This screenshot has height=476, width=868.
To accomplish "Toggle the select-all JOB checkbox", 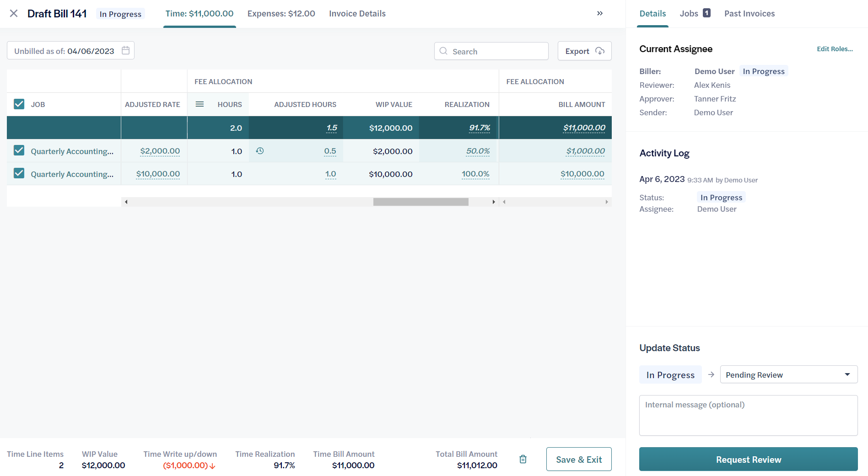I will click(19, 104).
